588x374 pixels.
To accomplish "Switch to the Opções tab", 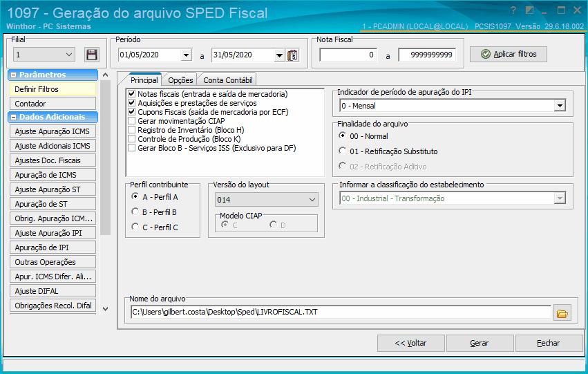I will tap(180, 80).
